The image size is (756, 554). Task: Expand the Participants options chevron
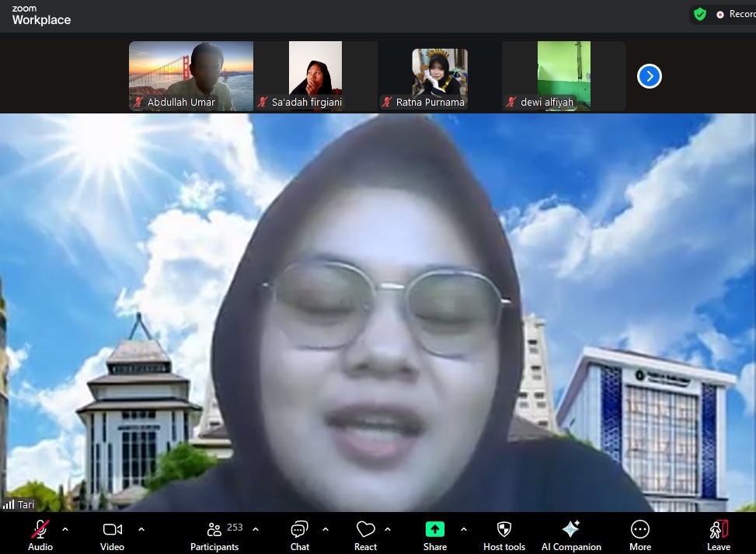coord(256,529)
